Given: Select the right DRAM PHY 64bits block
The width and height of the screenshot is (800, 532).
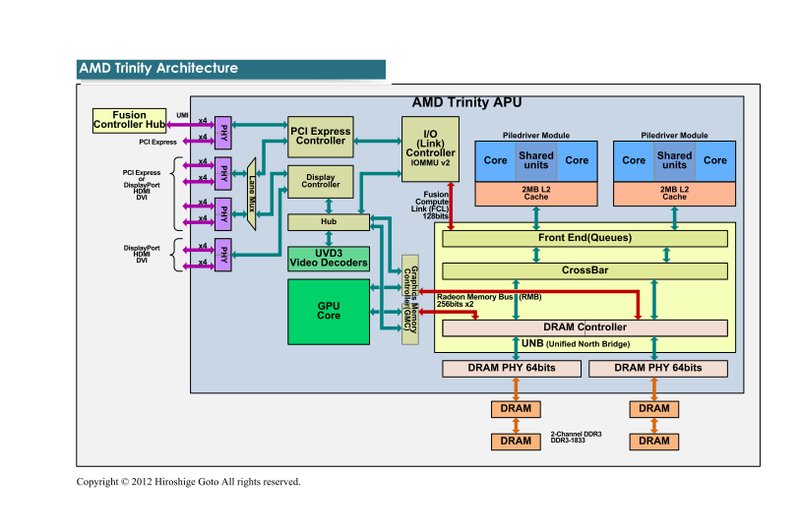Looking at the screenshot, I should click(658, 368).
